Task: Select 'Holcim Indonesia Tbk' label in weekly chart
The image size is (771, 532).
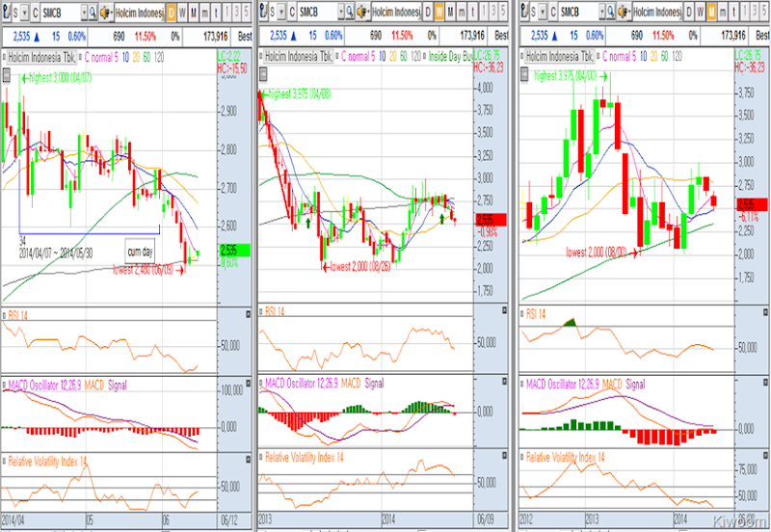Action: (x=299, y=57)
